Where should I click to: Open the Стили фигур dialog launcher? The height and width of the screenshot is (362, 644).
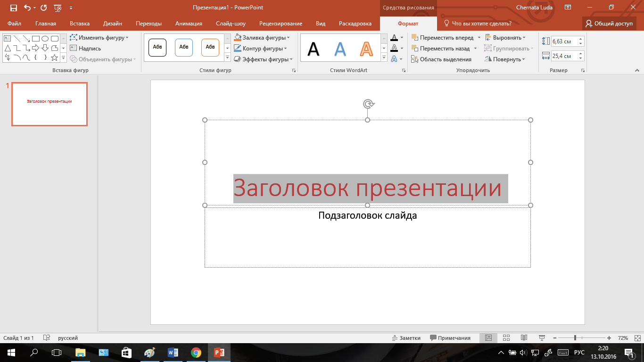(294, 70)
